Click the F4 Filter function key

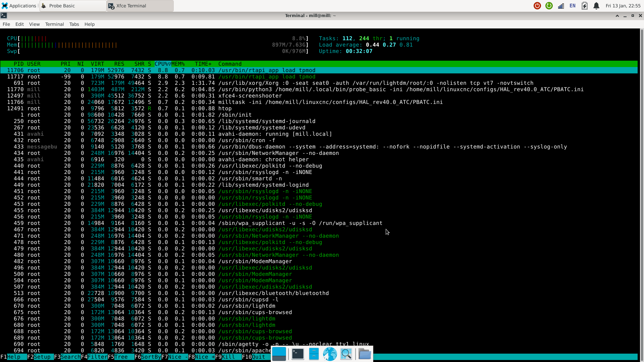click(x=94, y=357)
